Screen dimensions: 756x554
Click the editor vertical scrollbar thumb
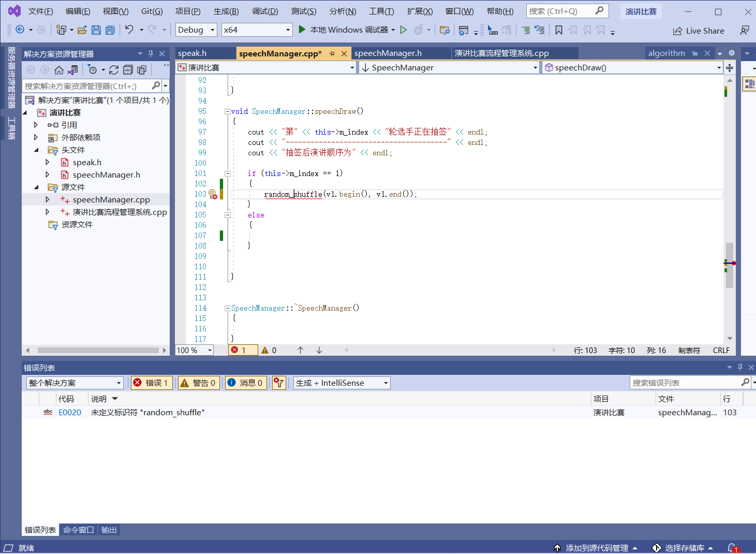pyautogui.click(x=730, y=265)
